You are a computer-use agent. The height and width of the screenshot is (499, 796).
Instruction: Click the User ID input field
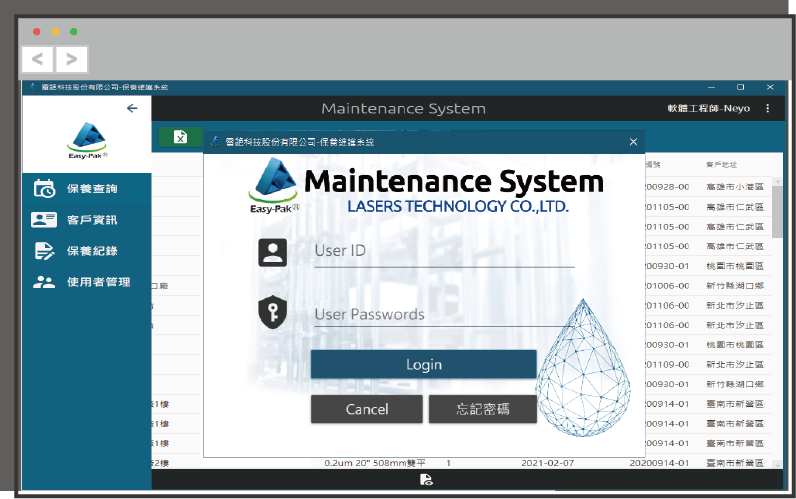(x=444, y=251)
